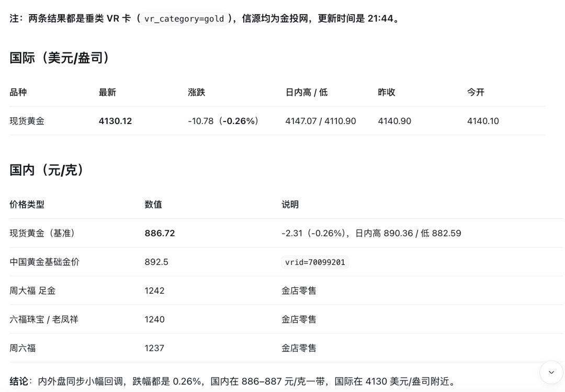
Task: Click the 昨收 column header
Action: [x=387, y=92]
